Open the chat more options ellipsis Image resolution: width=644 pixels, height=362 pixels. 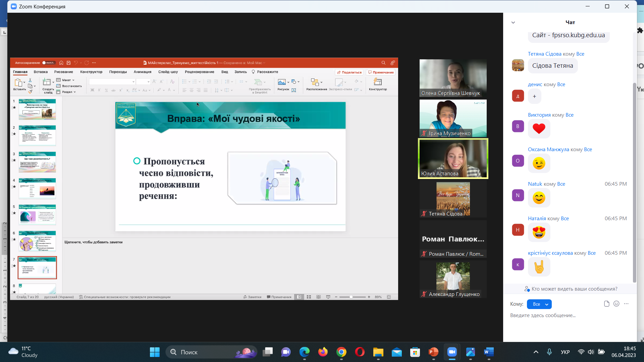pyautogui.click(x=626, y=304)
